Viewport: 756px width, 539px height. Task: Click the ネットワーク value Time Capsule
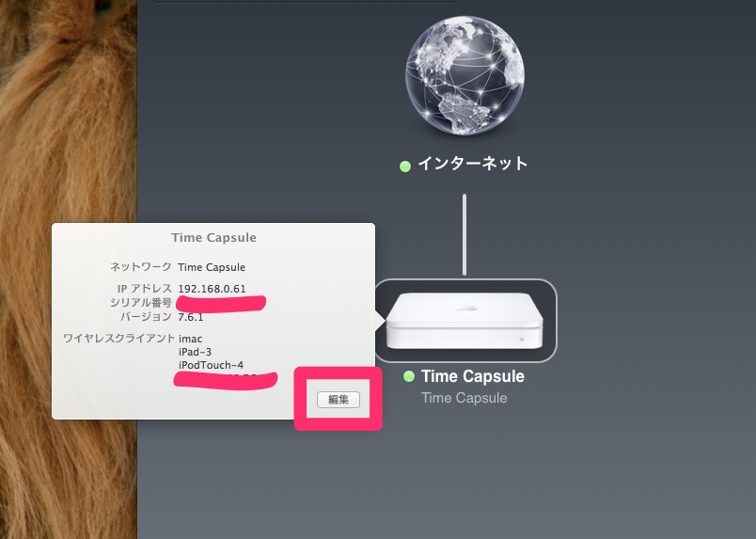tap(212, 267)
